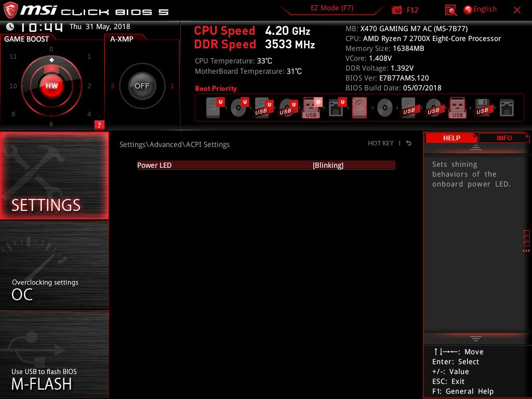Select A-XMP profile 2
532x399 pixels.
[x=112, y=86]
